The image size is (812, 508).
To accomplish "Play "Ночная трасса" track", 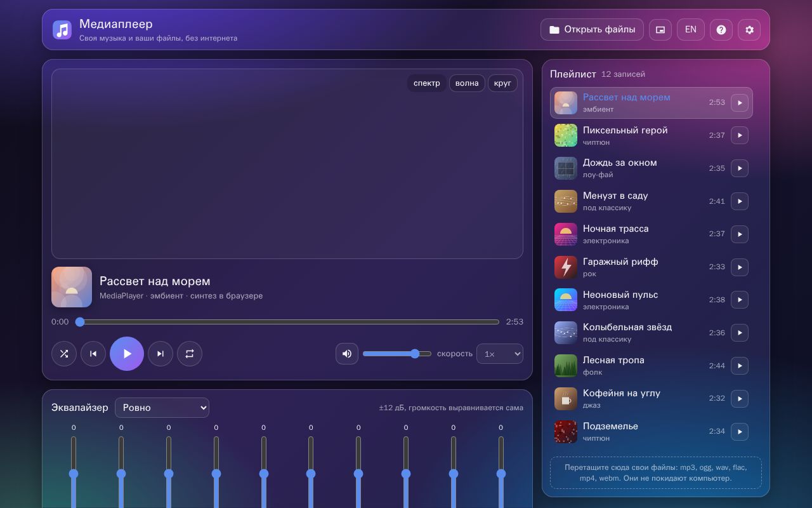I will (x=740, y=234).
